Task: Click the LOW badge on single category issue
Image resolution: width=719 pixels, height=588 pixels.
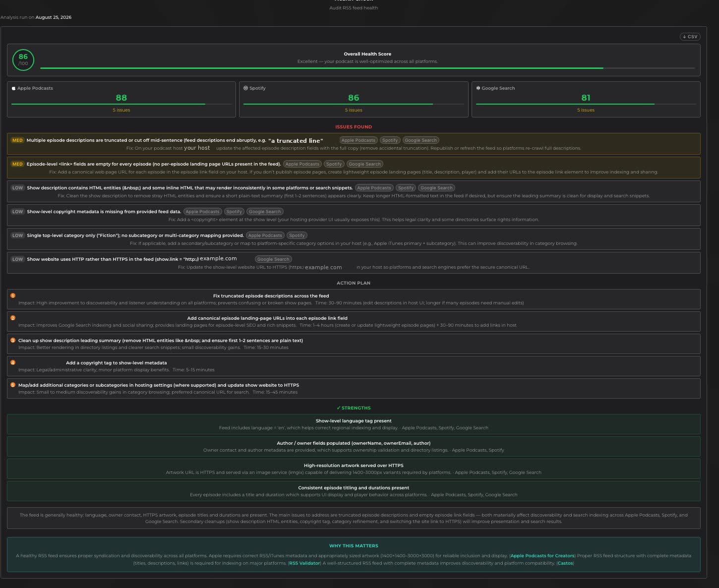Action: pos(18,235)
